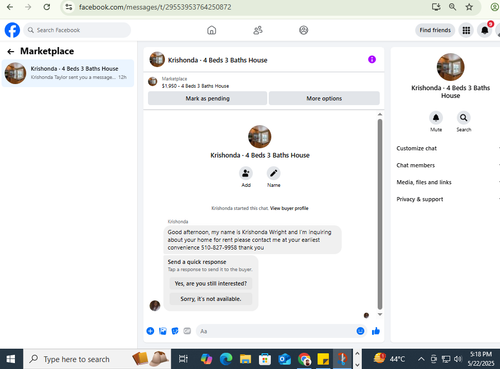
Task: Open the Groups icon in top navigation
Action: pos(304,30)
